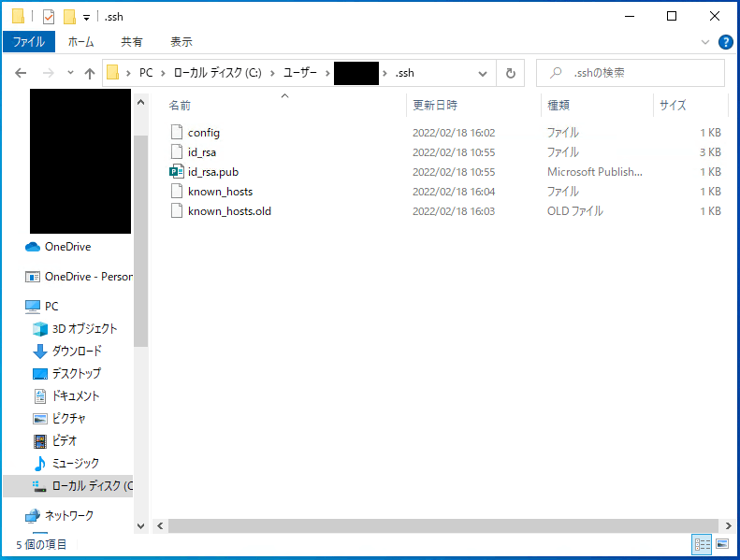Open the ファイル menu tab
Image resolution: width=740 pixels, height=560 pixels.
(x=29, y=41)
